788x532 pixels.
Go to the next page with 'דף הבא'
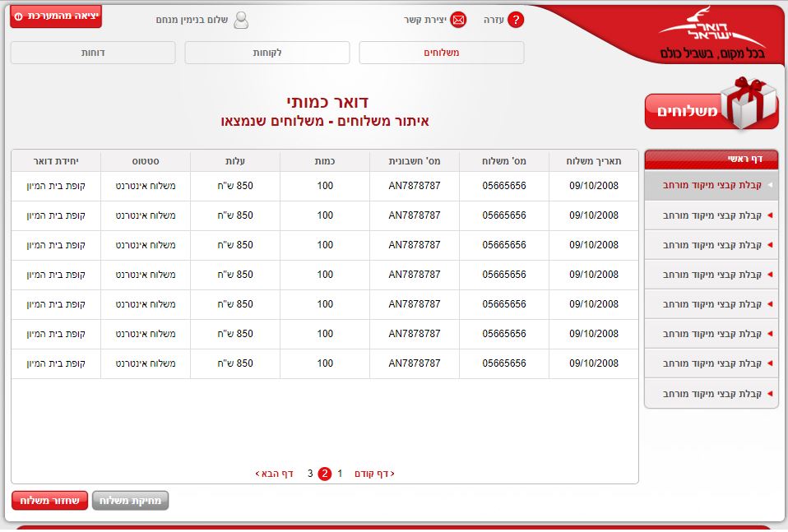point(275,474)
